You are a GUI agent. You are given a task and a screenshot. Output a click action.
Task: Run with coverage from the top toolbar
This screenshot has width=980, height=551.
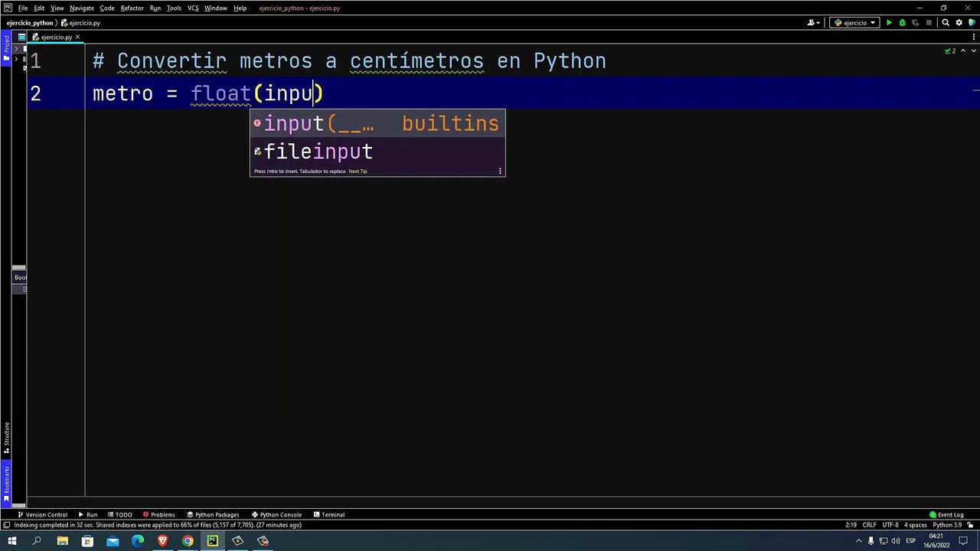click(915, 23)
